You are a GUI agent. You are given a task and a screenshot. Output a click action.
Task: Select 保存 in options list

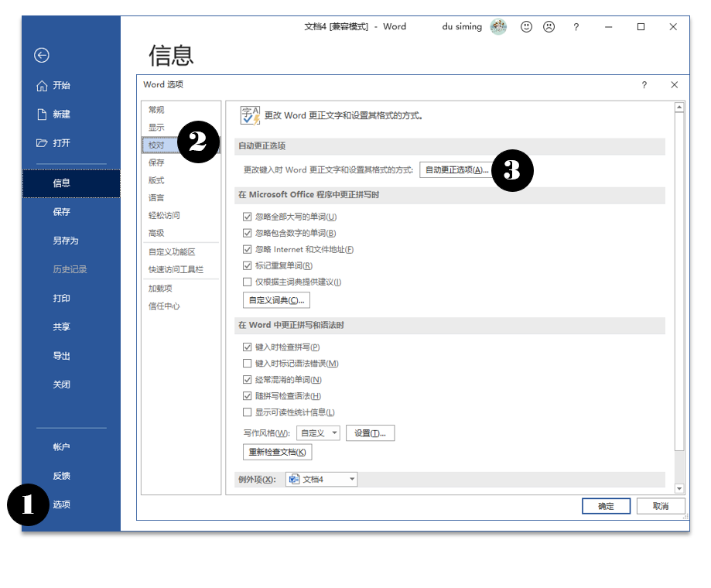coord(181,162)
